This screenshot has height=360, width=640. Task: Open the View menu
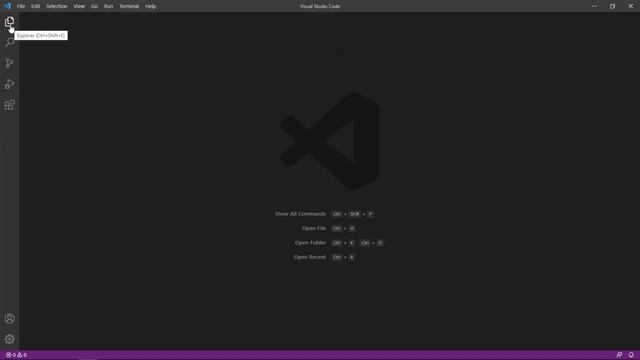click(x=79, y=6)
